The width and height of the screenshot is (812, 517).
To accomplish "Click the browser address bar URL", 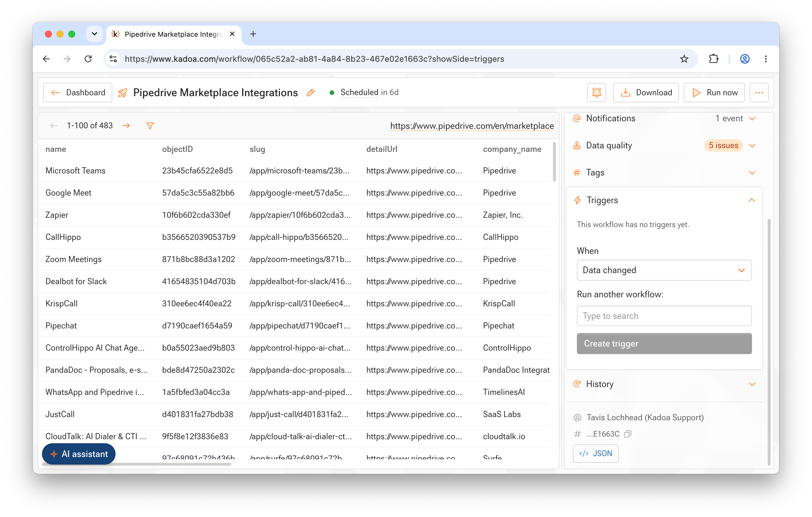I will [314, 59].
